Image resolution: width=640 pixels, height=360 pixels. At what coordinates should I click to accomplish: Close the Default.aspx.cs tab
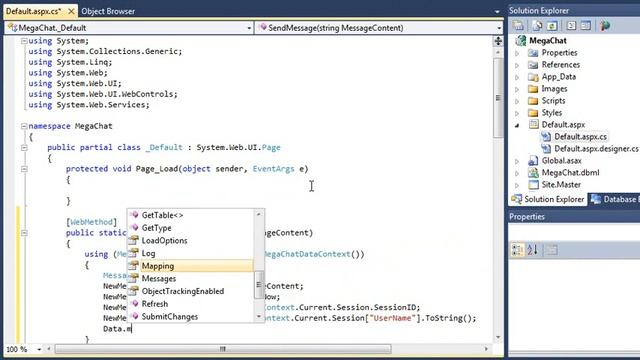71,11
